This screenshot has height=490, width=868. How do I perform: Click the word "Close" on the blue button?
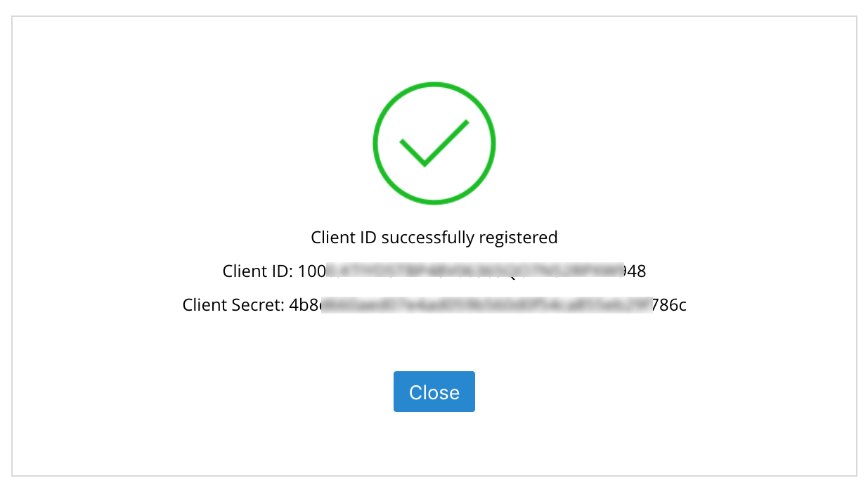[434, 392]
